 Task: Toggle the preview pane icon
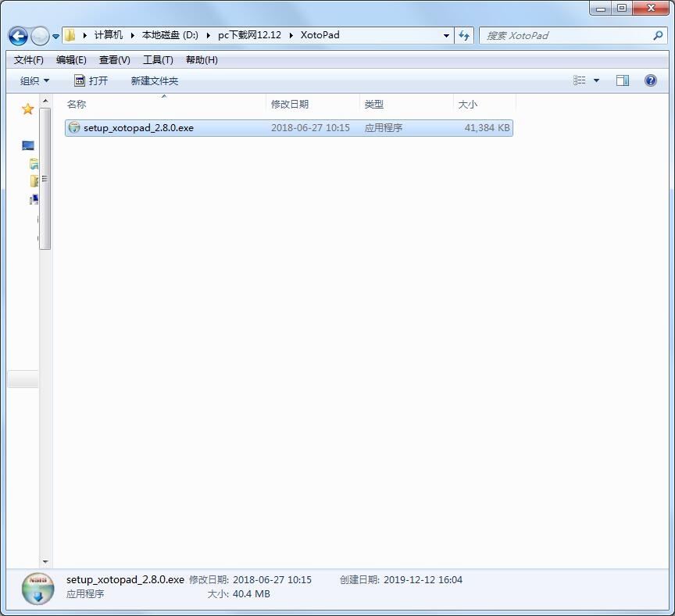click(x=623, y=80)
